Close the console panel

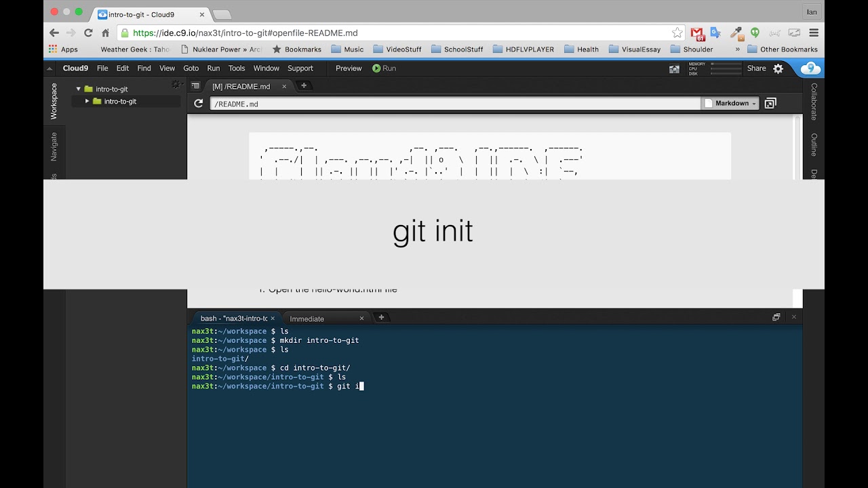(794, 317)
